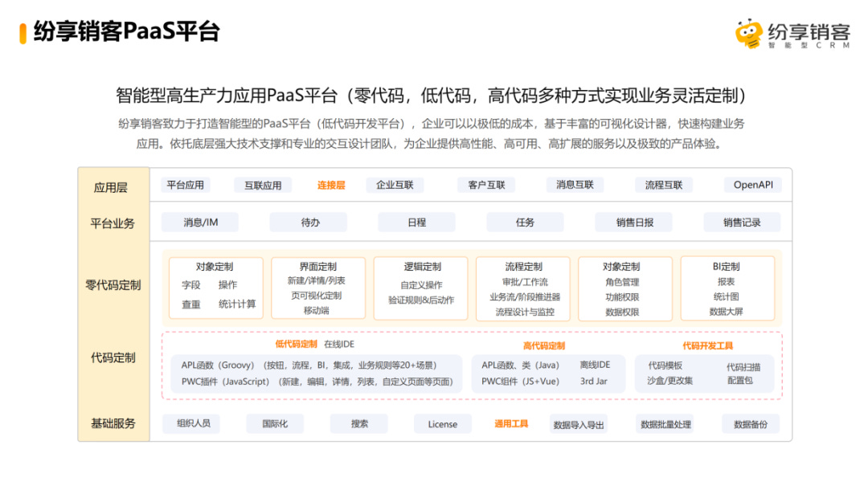Select the 国际化 tag
The image size is (868, 486).
[x=275, y=424]
